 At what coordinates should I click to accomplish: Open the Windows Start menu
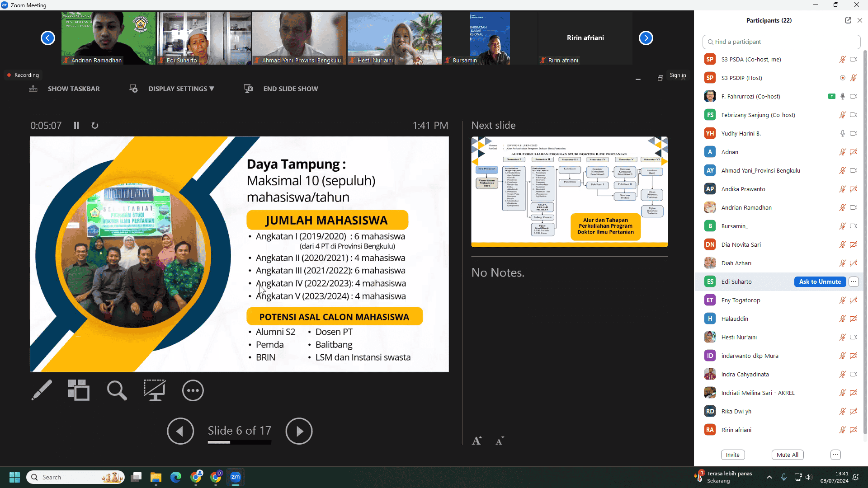click(x=14, y=477)
